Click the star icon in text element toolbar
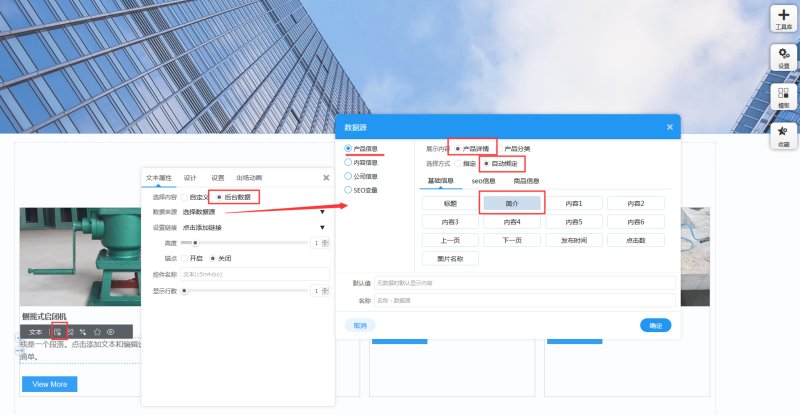The image size is (800, 415). click(97, 332)
